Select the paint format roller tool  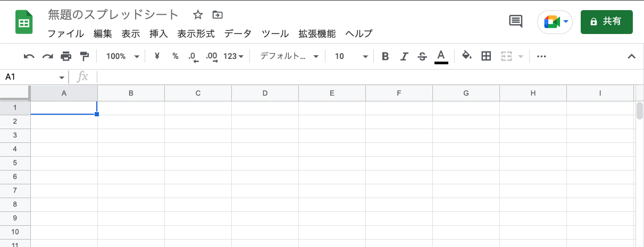(x=84, y=56)
